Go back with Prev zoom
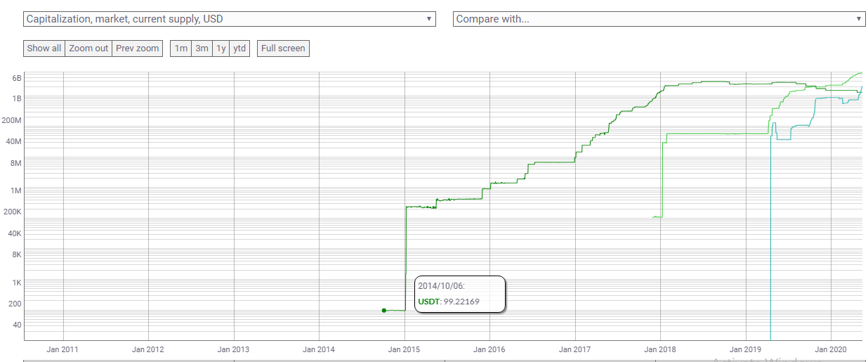Viewport: 868px width, 362px height. point(138,49)
